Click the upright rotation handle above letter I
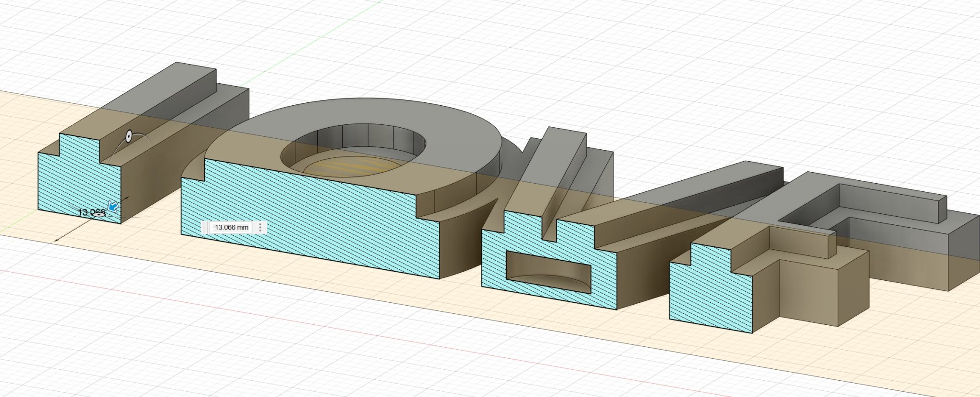This screenshot has height=397, width=980. pos(129,136)
